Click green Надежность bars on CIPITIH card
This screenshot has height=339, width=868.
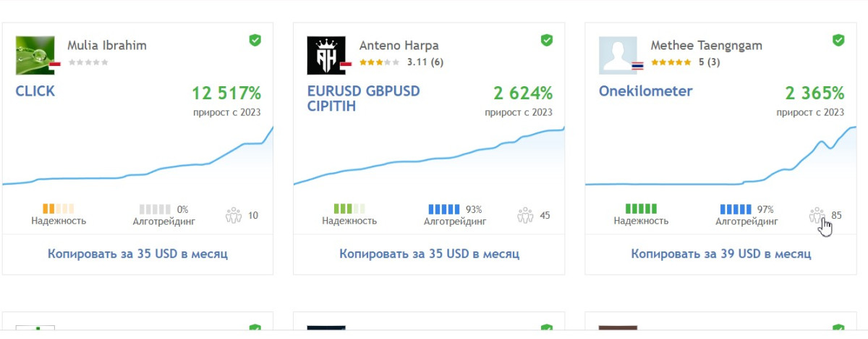(x=349, y=209)
